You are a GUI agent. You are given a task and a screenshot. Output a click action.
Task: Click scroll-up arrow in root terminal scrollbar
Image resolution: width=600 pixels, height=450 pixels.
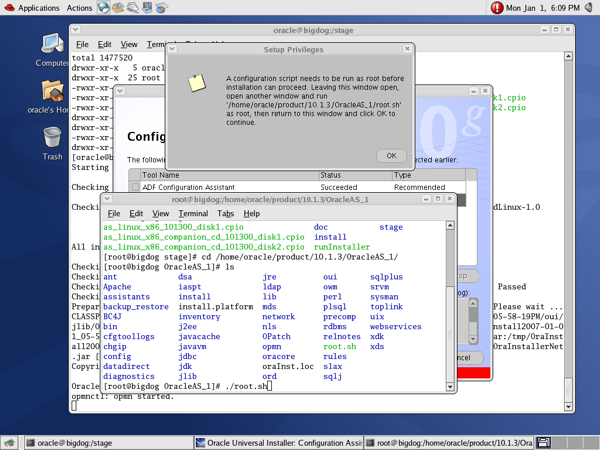coord(450,225)
